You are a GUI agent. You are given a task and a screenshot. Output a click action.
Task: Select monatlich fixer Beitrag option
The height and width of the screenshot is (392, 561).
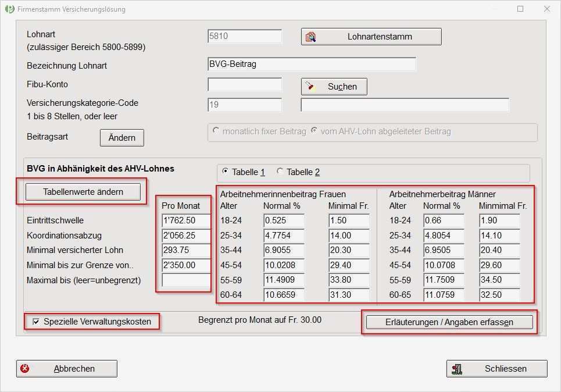pos(216,131)
